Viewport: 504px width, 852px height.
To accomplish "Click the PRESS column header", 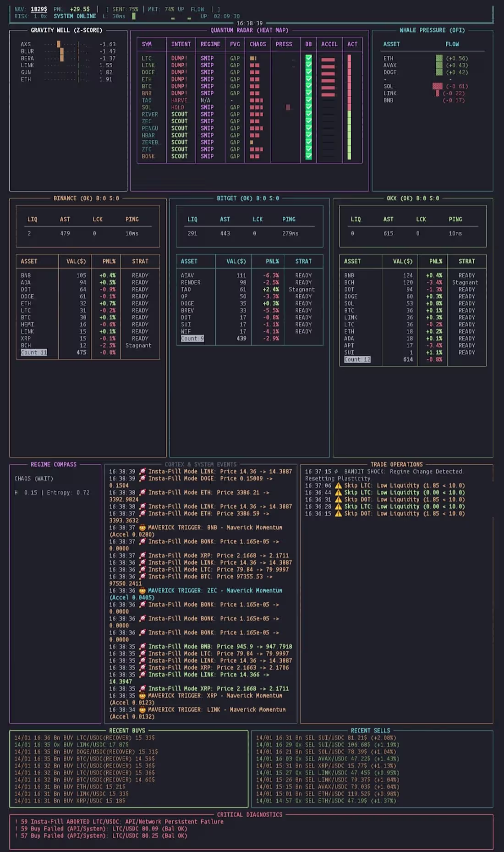I will coord(284,44).
